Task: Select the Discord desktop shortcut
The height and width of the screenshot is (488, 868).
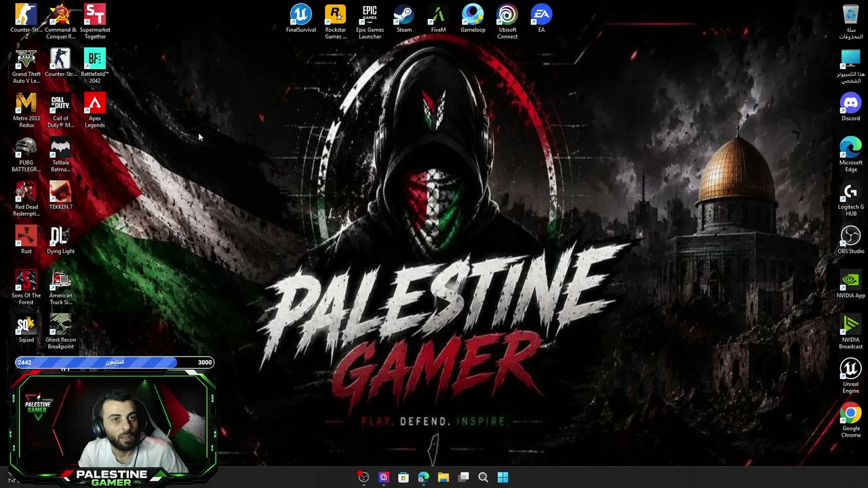Action: click(850, 107)
